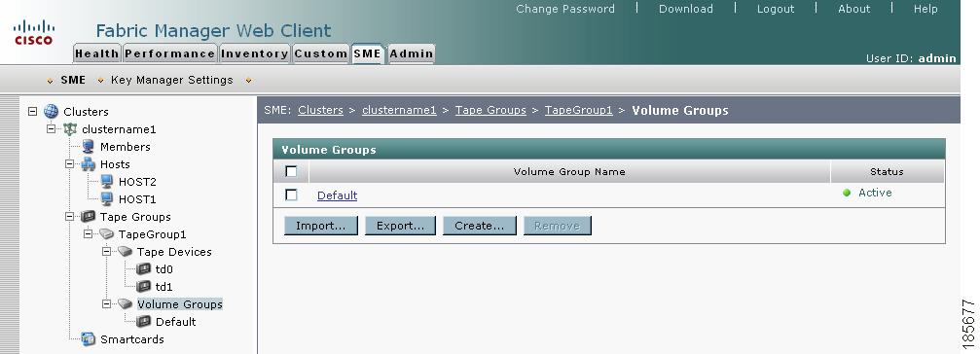Click the green Active status dot

[x=847, y=193]
